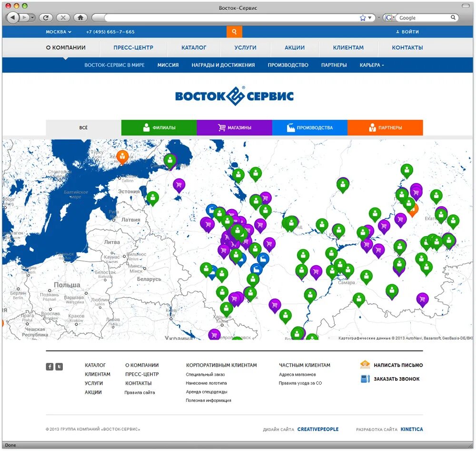Click the phone icon next to Заказать звонок

[365, 379]
